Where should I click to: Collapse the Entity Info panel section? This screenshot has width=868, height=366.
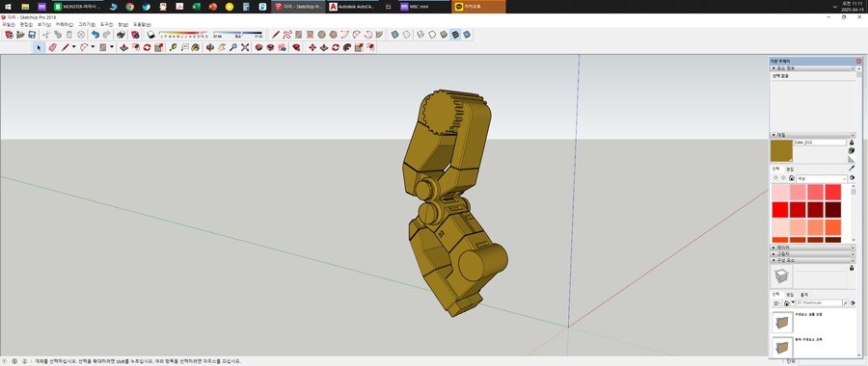[773, 68]
